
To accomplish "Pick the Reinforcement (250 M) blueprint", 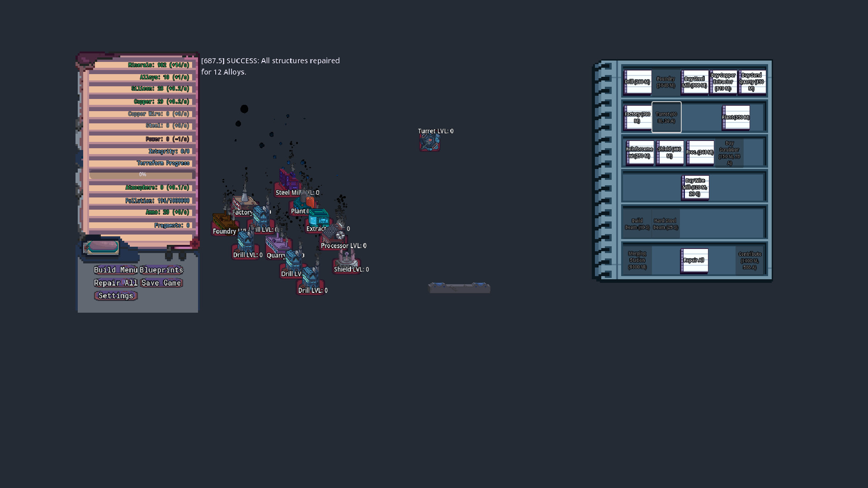I will point(639,153).
